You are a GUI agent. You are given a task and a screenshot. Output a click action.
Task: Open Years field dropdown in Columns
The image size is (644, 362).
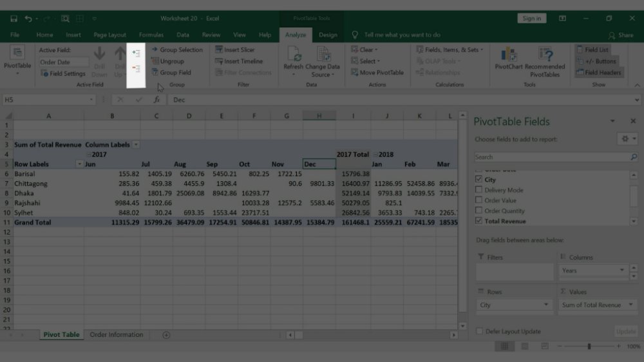click(622, 270)
